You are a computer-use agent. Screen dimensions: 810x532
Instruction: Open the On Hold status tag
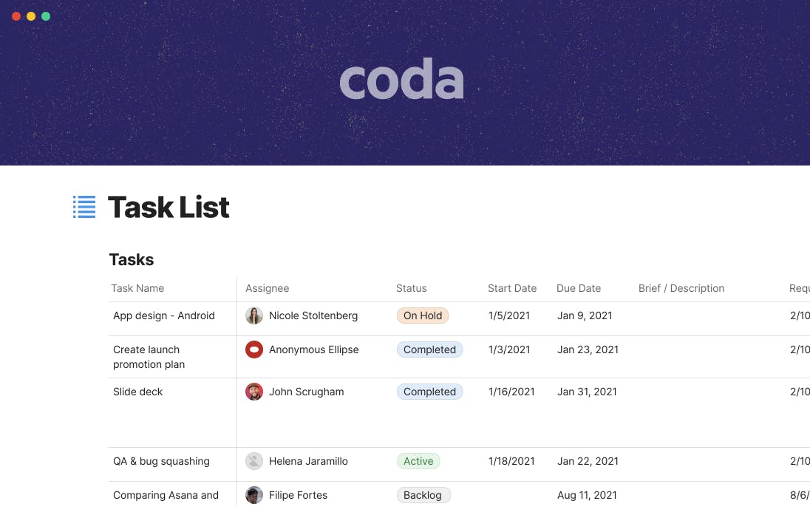point(423,316)
